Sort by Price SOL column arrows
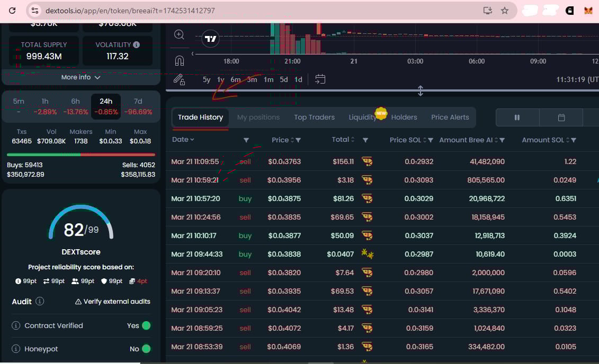The image size is (599, 364). click(424, 140)
